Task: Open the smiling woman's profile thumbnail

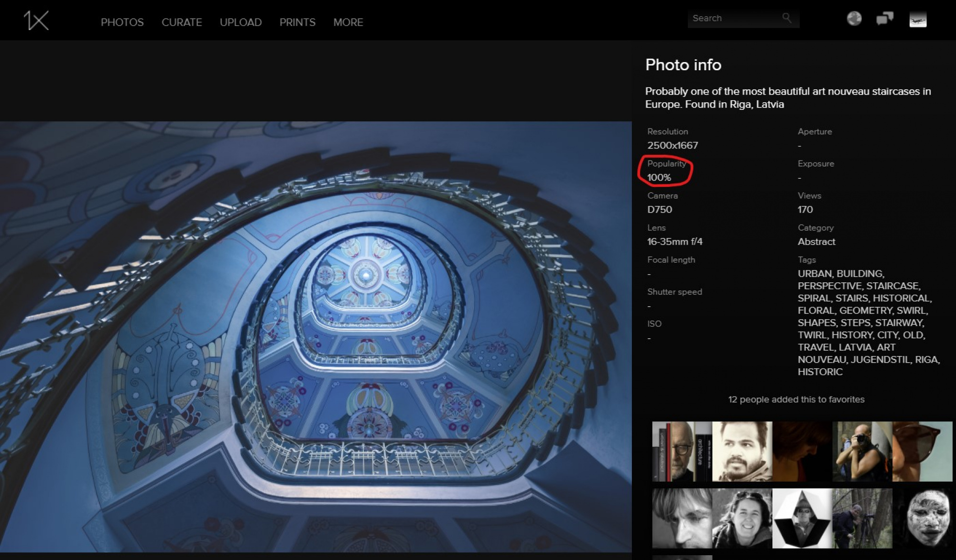Action: tap(742, 518)
